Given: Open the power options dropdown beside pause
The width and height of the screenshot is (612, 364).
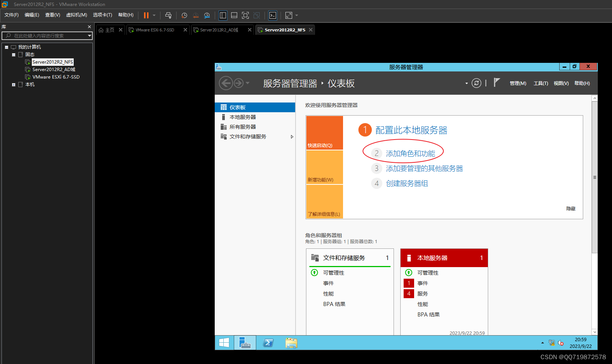Looking at the screenshot, I should (154, 15).
